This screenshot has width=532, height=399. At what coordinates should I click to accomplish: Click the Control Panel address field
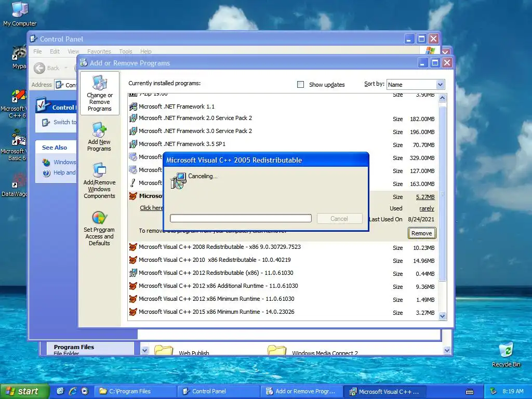click(x=66, y=85)
